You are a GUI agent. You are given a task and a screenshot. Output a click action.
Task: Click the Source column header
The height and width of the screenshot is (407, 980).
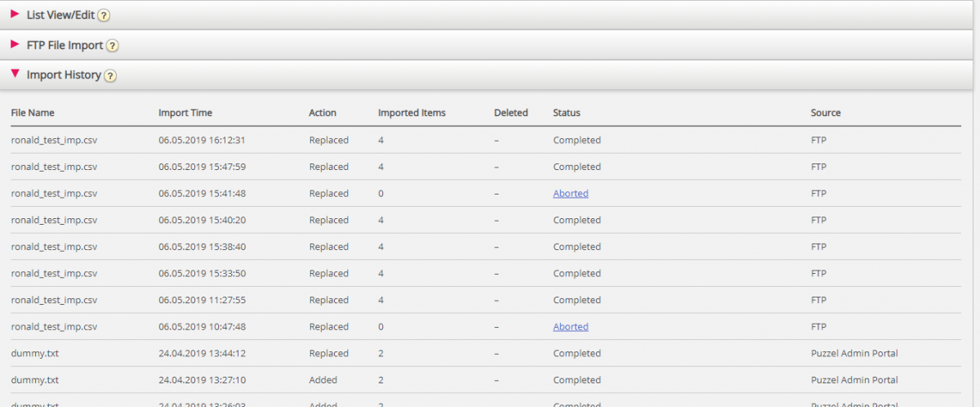[825, 113]
